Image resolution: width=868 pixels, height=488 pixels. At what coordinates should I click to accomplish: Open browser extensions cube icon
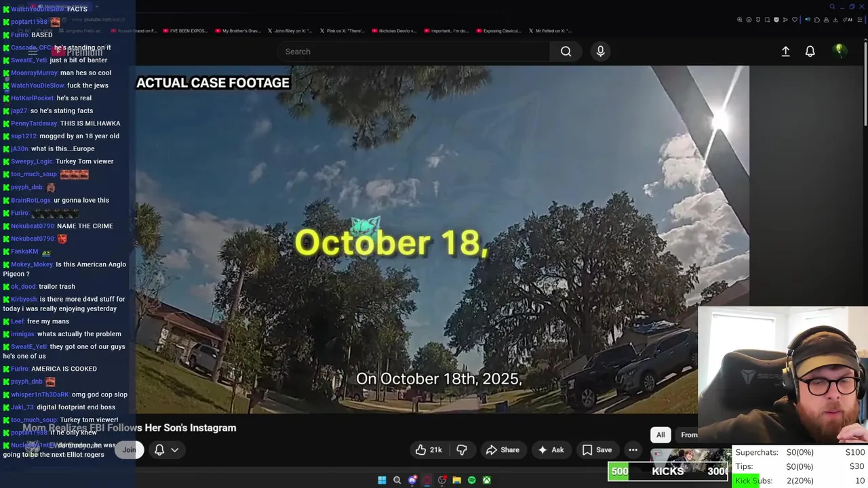[817, 20]
